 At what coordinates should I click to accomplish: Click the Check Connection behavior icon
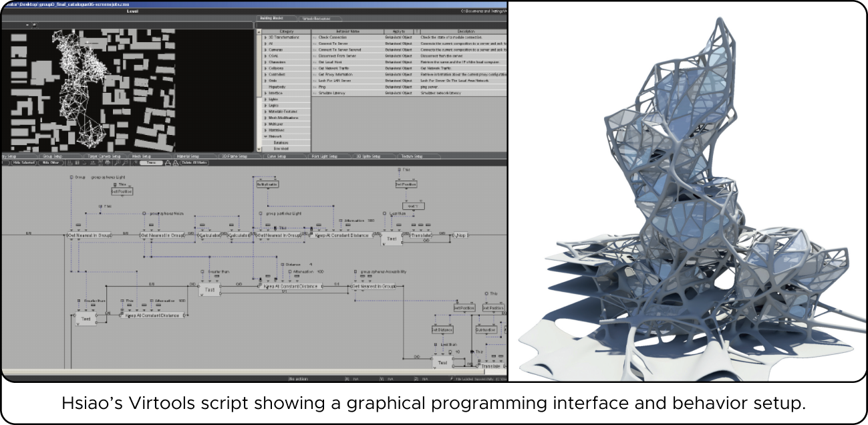(315, 37)
